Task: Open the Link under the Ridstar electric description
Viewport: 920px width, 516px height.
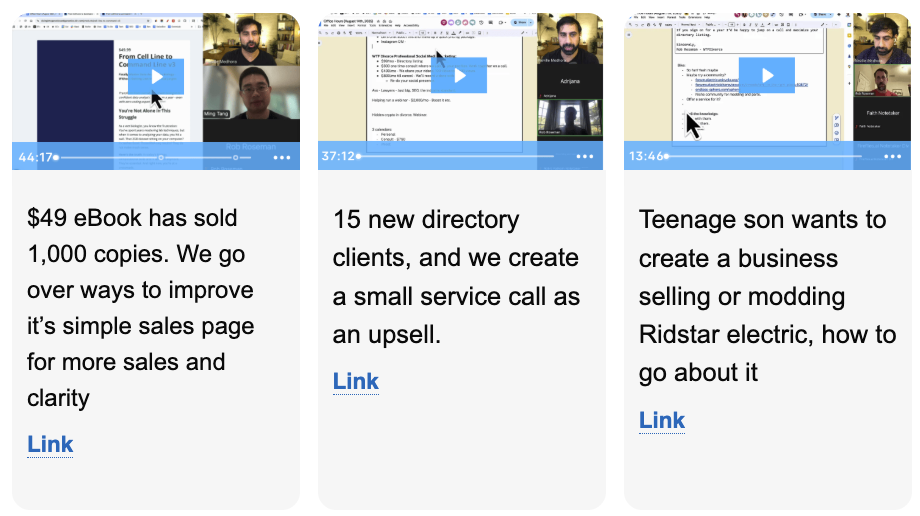Action: pos(662,419)
